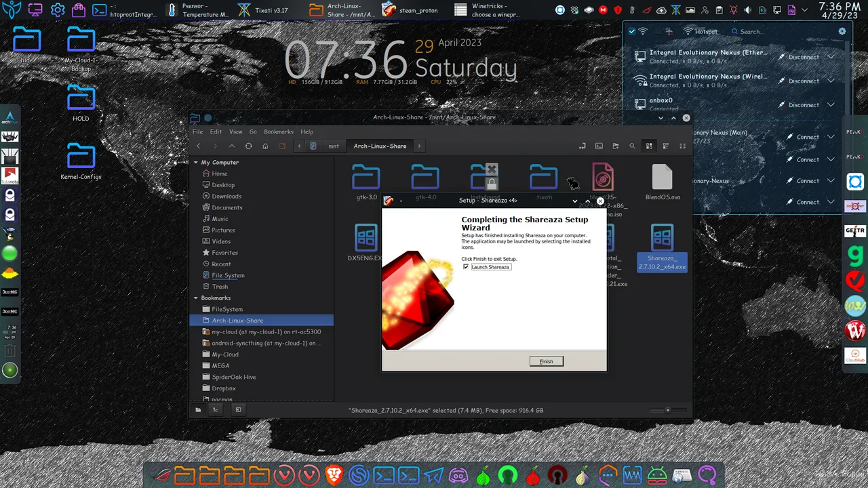Open Go menu in file manager
The height and width of the screenshot is (488, 868).
coord(253,131)
